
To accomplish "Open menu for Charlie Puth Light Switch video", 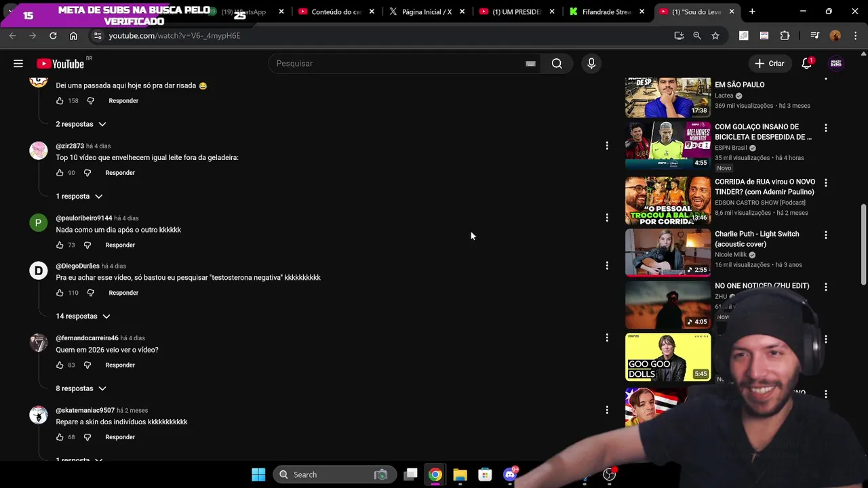I will click(x=825, y=235).
